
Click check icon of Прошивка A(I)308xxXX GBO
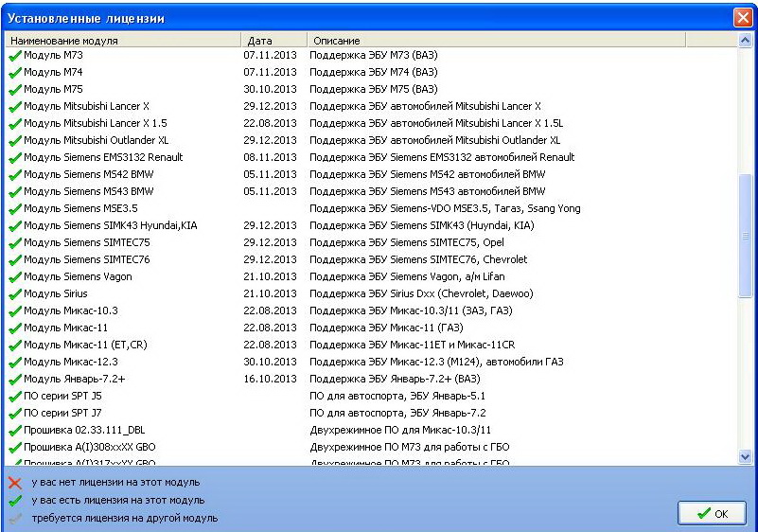click(x=15, y=448)
